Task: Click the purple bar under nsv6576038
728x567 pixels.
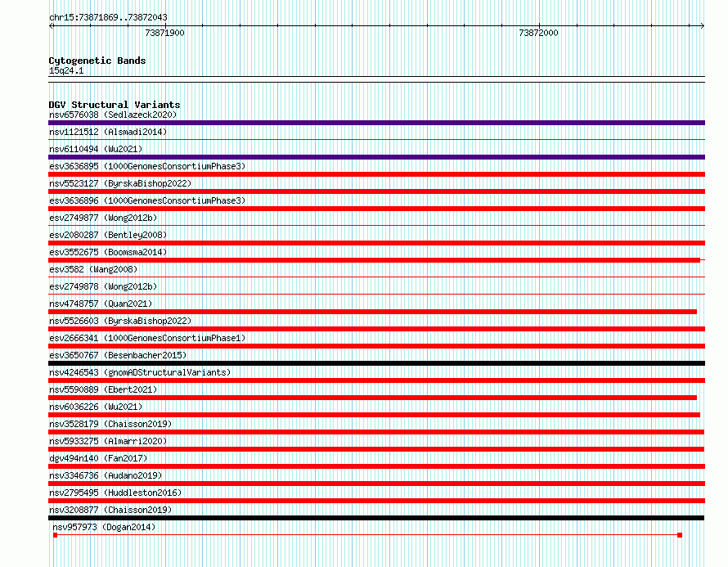Action: click(x=376, y=123)
